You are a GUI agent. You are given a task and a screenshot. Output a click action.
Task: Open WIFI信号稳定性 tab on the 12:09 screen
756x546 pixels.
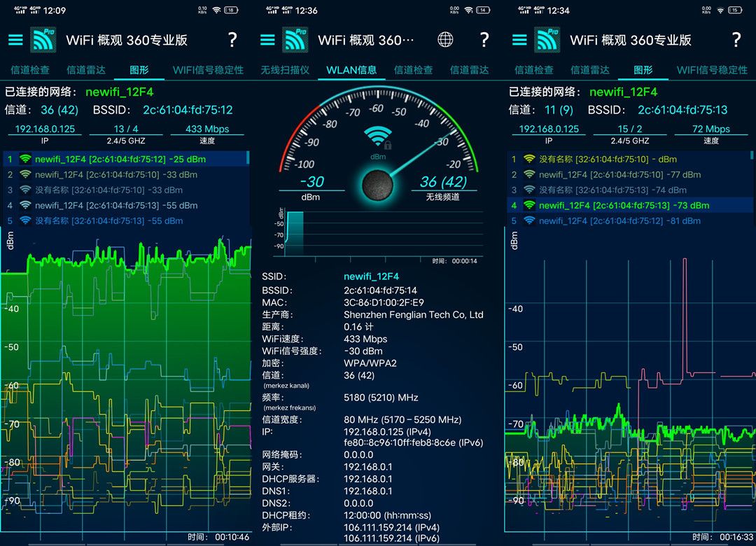coord(209,70)
